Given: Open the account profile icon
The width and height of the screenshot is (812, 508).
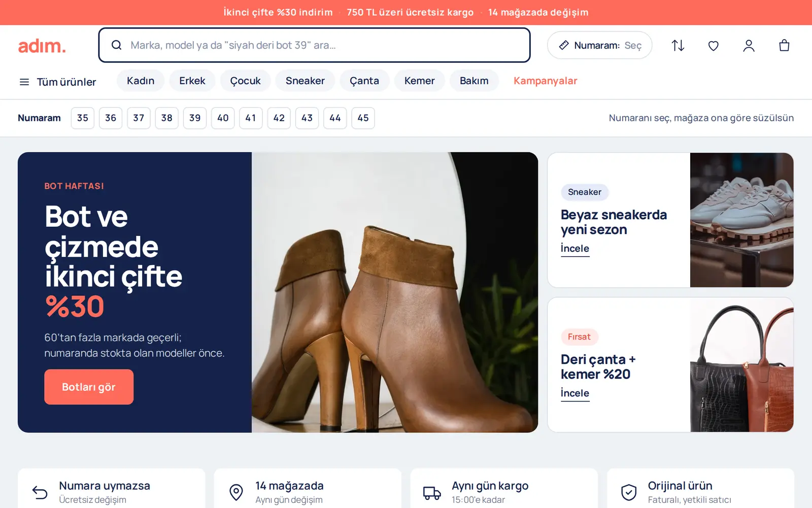Looking at the screenshot, I should point(749,46).
